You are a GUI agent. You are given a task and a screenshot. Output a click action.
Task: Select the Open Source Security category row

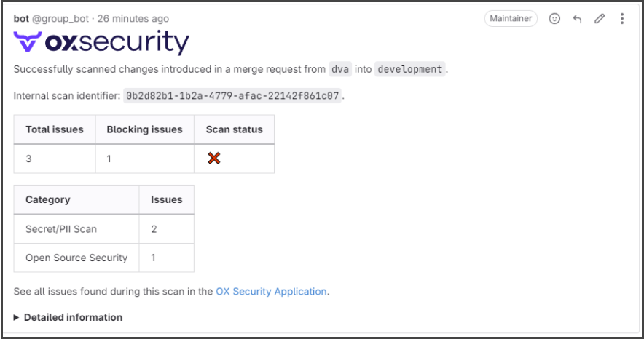pyautogui.click(x=76, y=258)
